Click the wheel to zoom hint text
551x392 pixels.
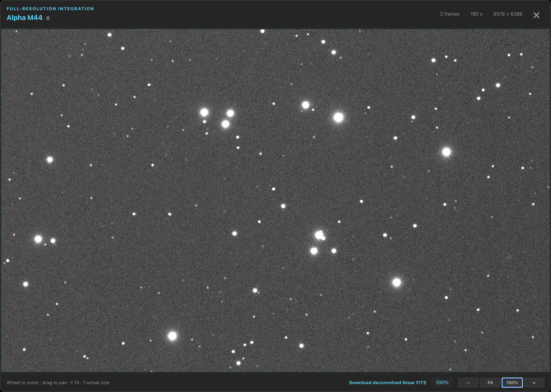click(58, 383)
